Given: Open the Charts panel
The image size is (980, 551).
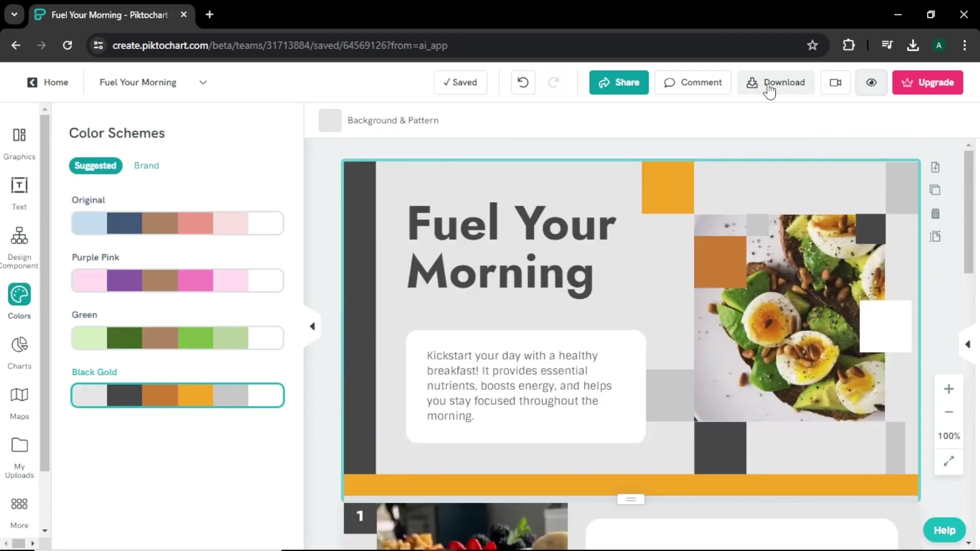Looking at the screenshot, I should [x=19, y=353].
